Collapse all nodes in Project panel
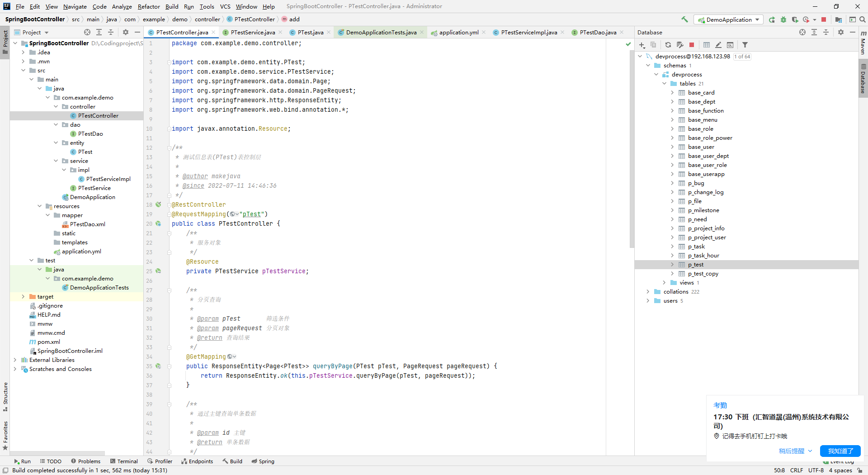The image size is (868, 475). (111, 32)
